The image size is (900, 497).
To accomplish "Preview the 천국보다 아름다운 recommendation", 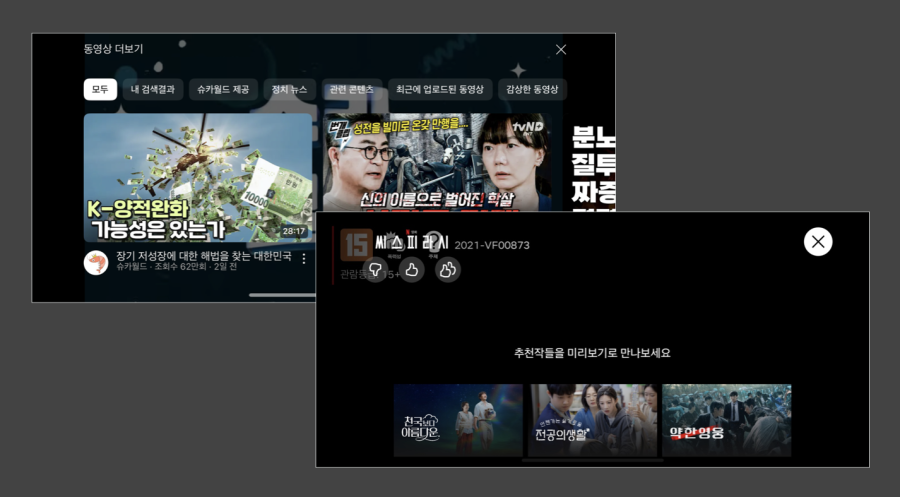I will coord(458,420).
